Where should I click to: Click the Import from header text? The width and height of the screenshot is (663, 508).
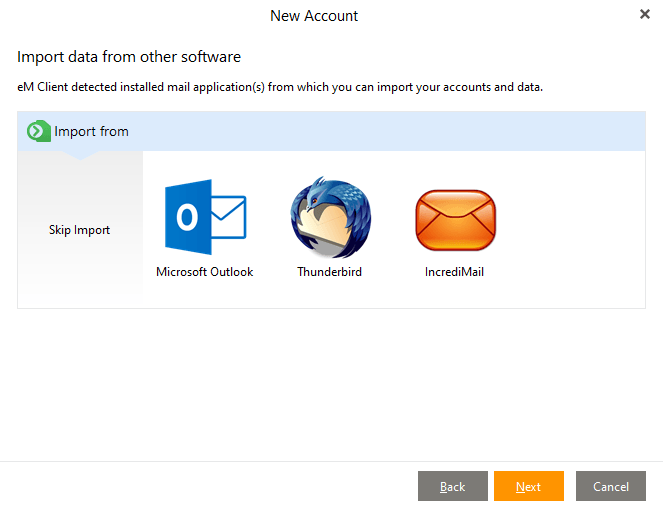[x=91, y=132]
